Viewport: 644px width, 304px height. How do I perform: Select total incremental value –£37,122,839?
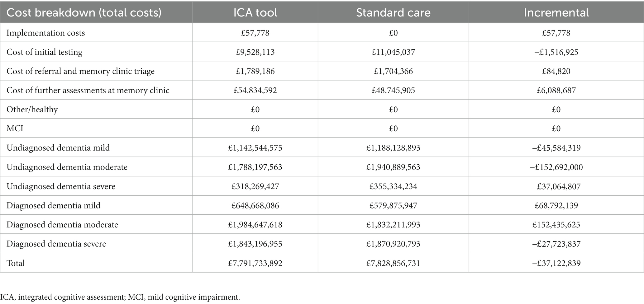click(x=556, y=263)
